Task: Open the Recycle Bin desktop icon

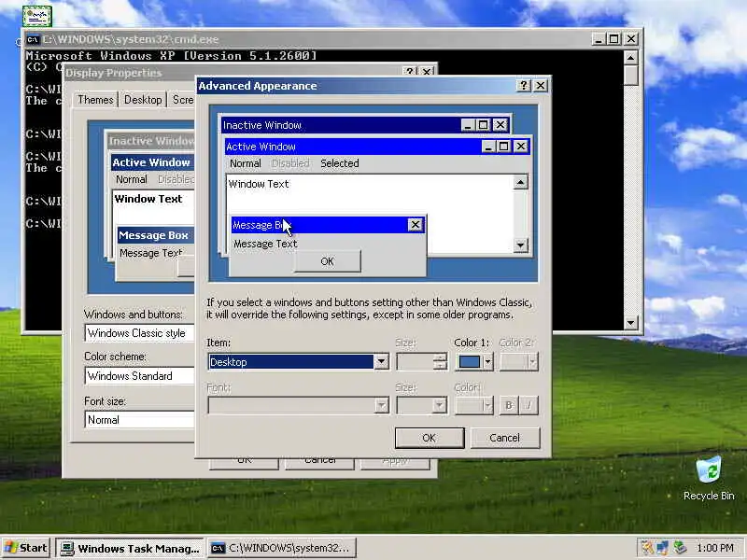Action: pyautogui.click(x=709, y=478)
